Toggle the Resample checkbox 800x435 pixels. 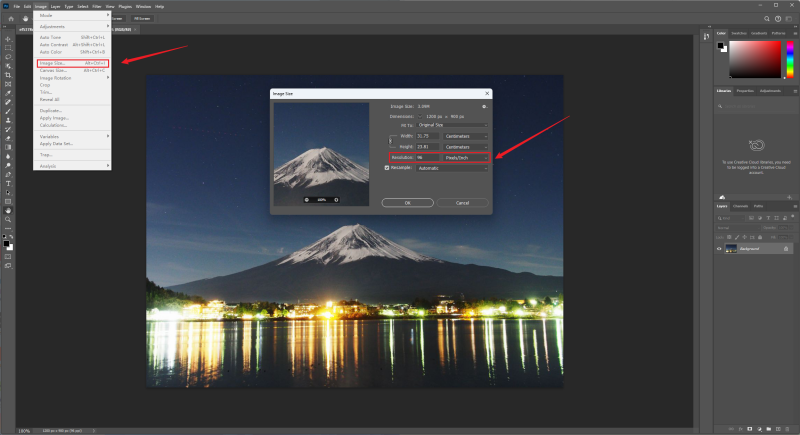coord(388,168)
